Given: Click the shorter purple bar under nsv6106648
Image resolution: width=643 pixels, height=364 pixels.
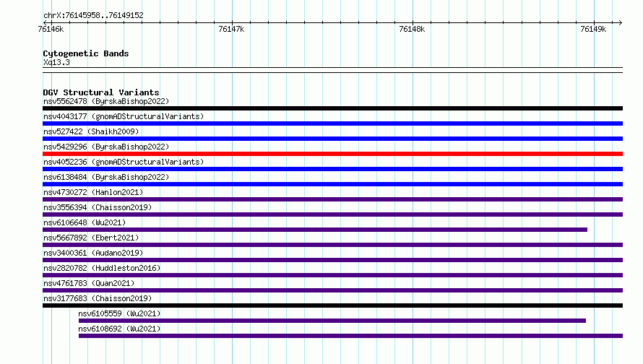Looking at the screenshot, I should pyautogui.click(x=315, y=230).
